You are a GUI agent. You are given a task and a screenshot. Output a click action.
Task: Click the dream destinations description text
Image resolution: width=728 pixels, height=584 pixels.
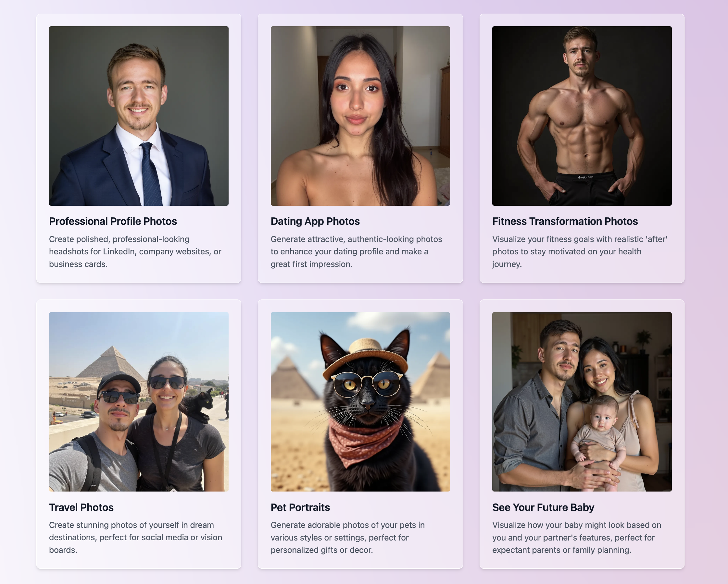click(x=135, y=537)
